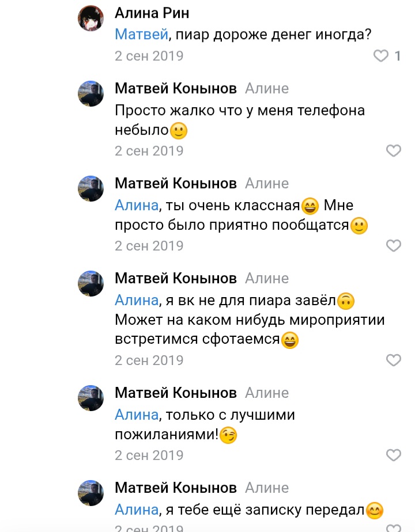Click Матвей's avatar beside "ты очень классная" comment
Screen dimensions: 415x532
click(90, 189)
